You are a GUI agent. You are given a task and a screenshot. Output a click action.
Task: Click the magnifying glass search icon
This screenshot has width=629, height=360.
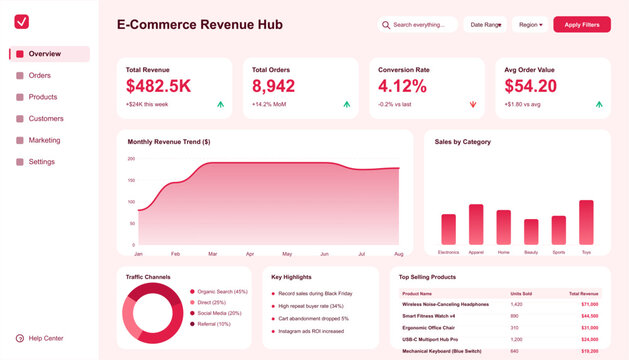pos(386,25)
